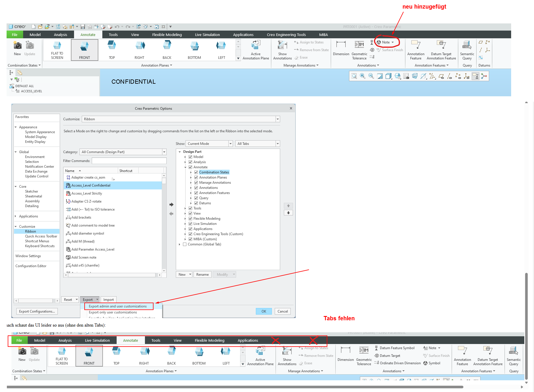Click the Dimension tool in top ribbon
Image resolution: width=534 pixels, height=392 pixels.
point(341,48)
